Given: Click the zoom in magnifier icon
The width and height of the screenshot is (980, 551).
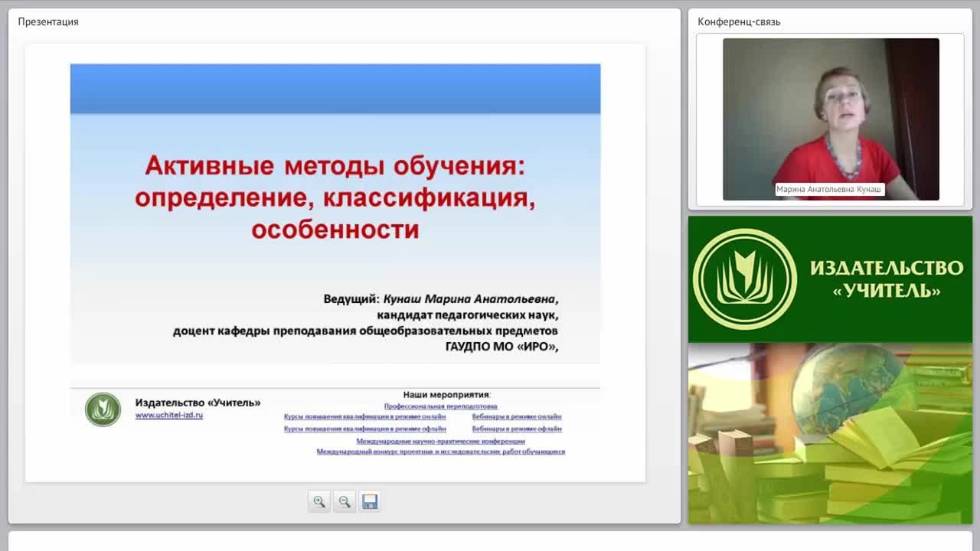Looking at the screenshot, I should point(319,502).
